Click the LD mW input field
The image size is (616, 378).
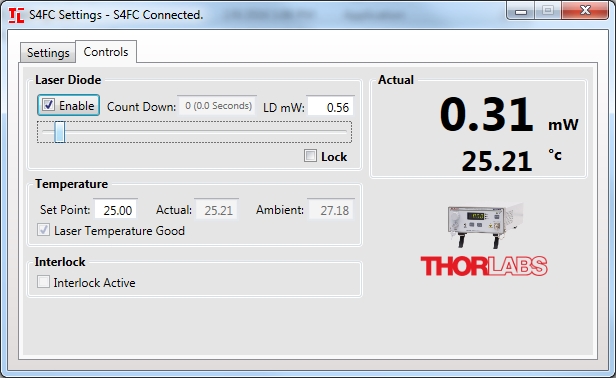coord(330,107)
